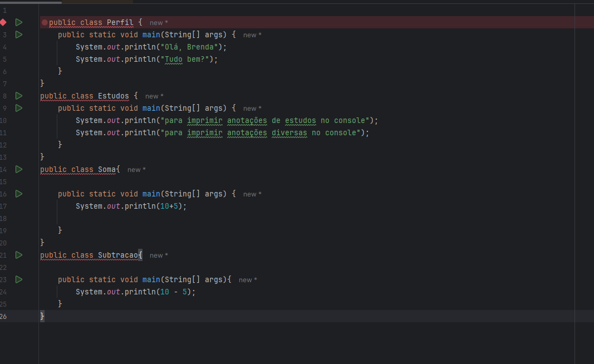Screen dimensions: 594x364
Task: Remove the red breakpoint on line 2
Action: pyautogui.click(x=3, y=22)
